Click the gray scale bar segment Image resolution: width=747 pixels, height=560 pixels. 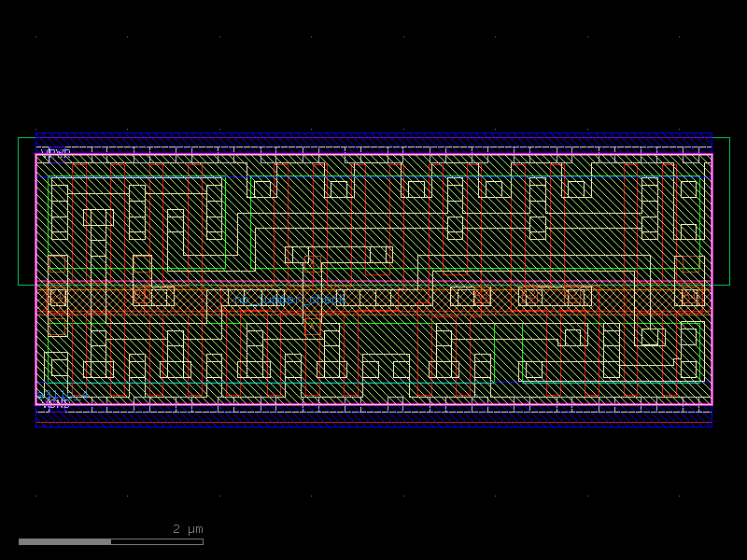(x=65, y=539)
